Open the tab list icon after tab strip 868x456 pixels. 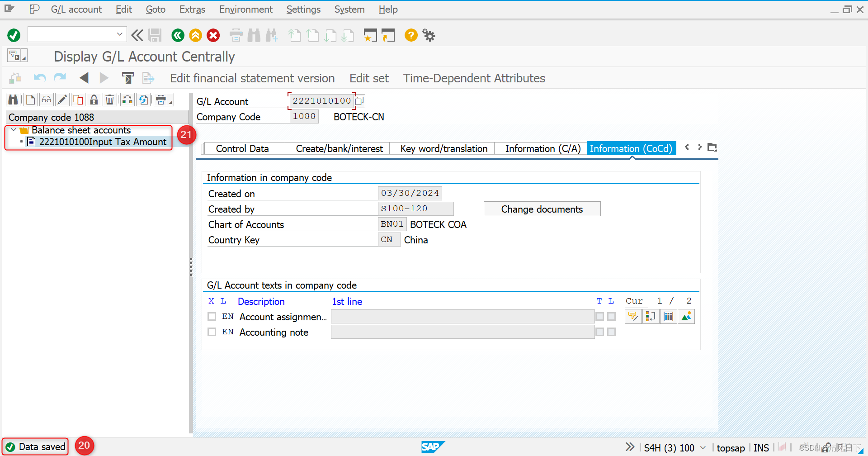point(712,147)
